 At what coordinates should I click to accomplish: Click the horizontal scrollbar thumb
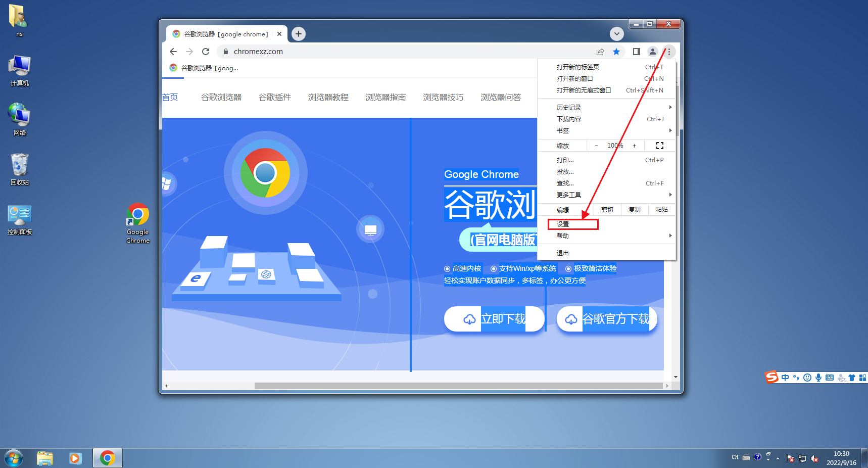[x=458, y=386]
